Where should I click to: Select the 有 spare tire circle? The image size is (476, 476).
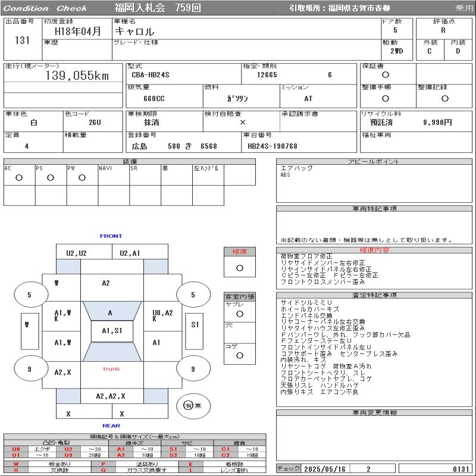click(188, 406)
